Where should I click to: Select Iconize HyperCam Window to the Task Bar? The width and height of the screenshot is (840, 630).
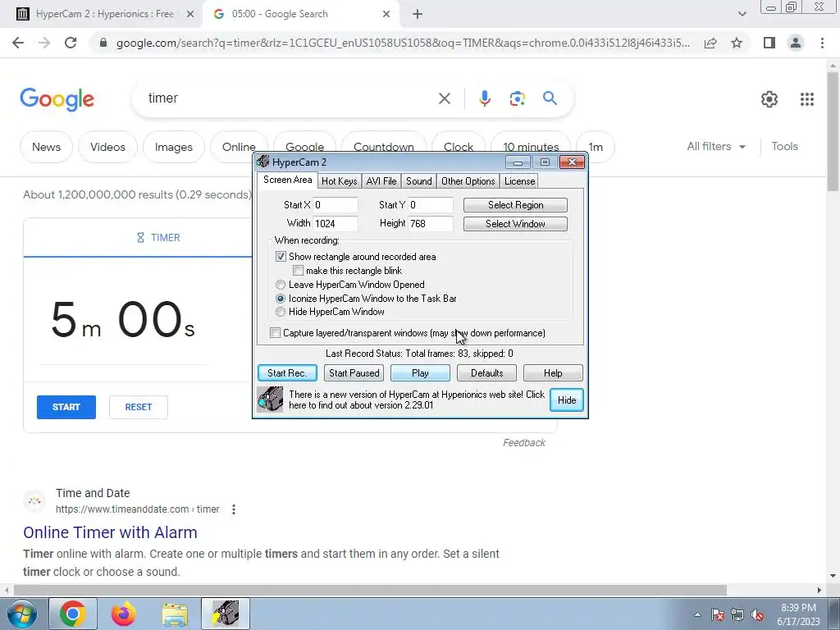tap(281, 299)
